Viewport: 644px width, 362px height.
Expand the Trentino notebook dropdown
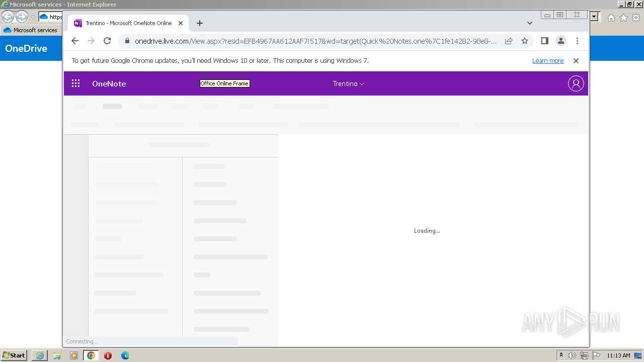pyautogui.click(x=348, y=83)
